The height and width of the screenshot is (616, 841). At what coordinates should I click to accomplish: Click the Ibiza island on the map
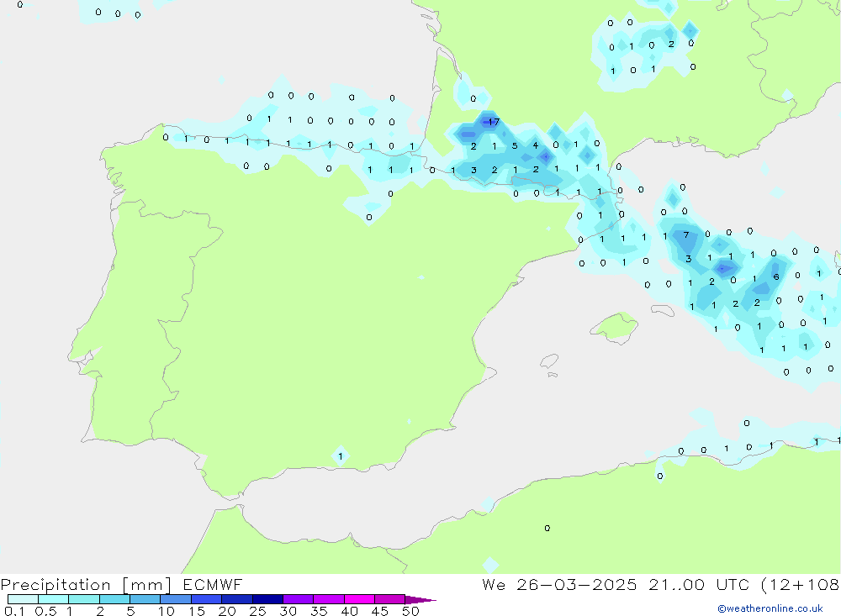(549, 361)
